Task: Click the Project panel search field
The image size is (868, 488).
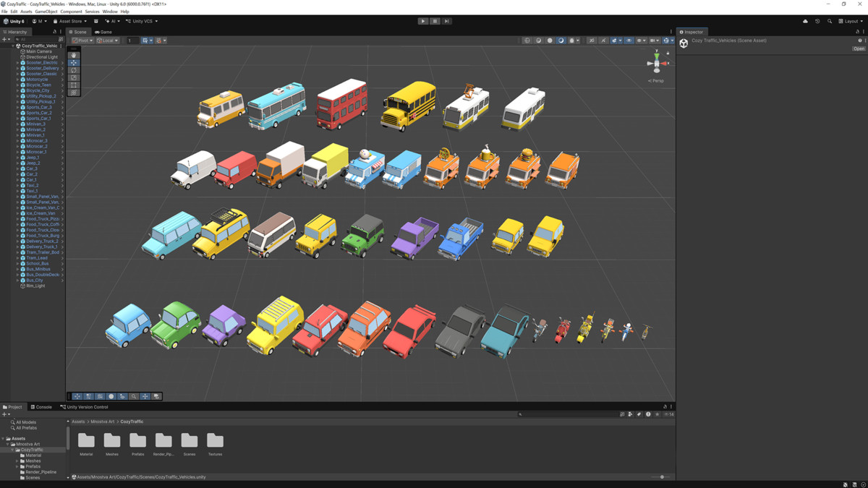Action: point(568,414)
